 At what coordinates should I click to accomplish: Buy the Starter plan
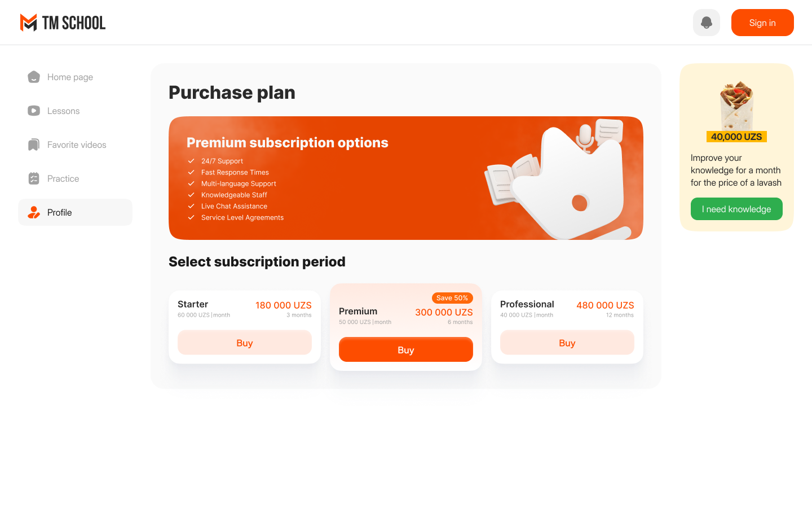click(245, 343)
